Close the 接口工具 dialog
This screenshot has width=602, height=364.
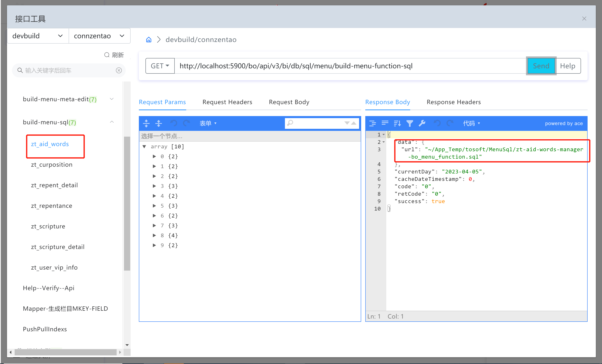[x=584, y=19]
